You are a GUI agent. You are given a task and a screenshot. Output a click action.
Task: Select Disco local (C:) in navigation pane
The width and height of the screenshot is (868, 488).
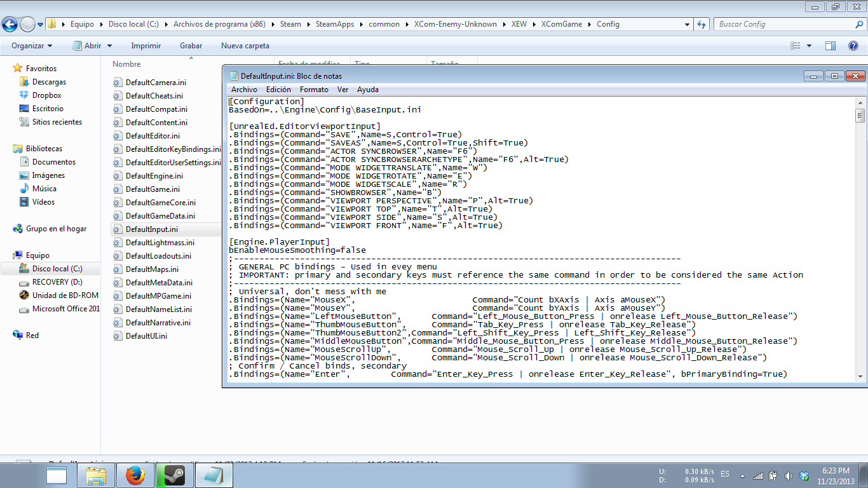coord(57,269)
